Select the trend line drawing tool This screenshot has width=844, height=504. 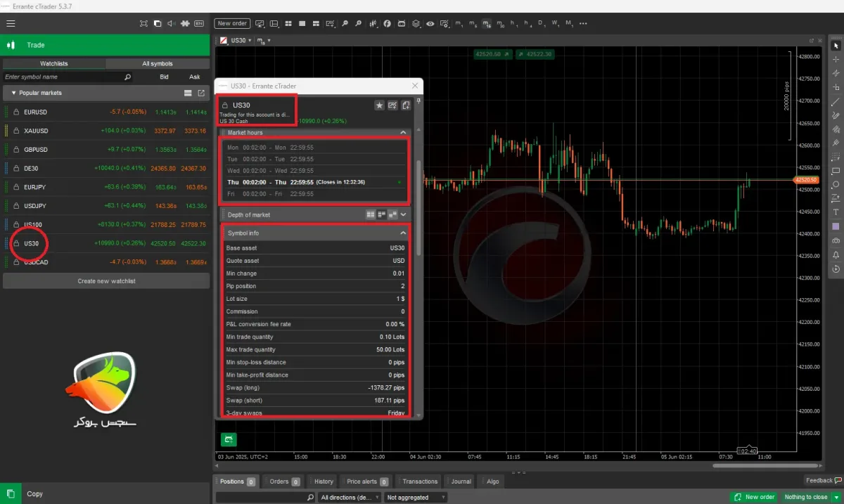point(836,101)
